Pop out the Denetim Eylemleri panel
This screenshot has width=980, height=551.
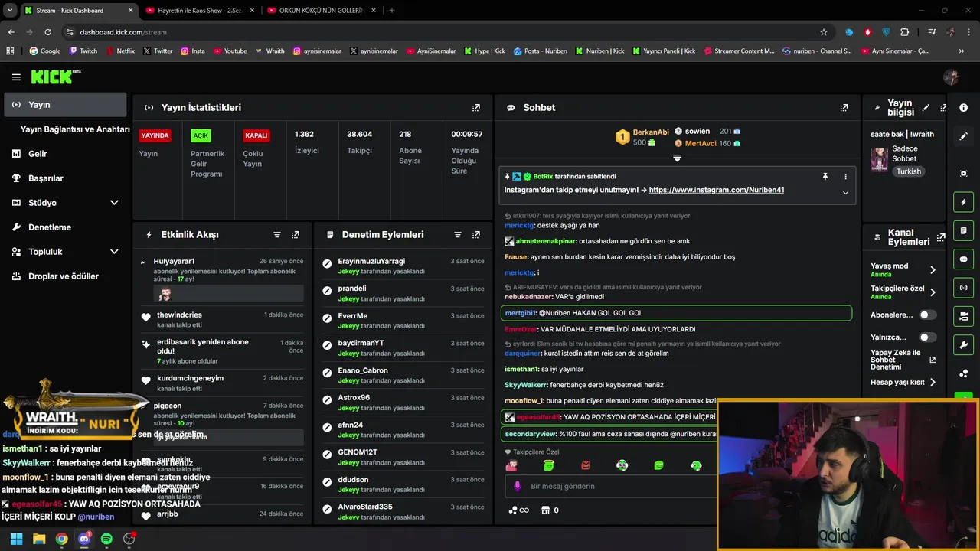(x=476, y=235)
